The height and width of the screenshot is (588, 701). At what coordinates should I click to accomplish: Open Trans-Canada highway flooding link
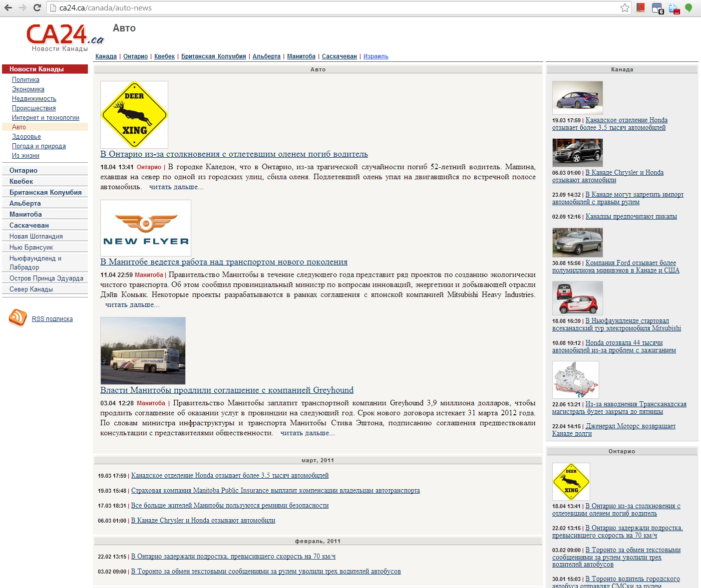(x=619, y=408)
